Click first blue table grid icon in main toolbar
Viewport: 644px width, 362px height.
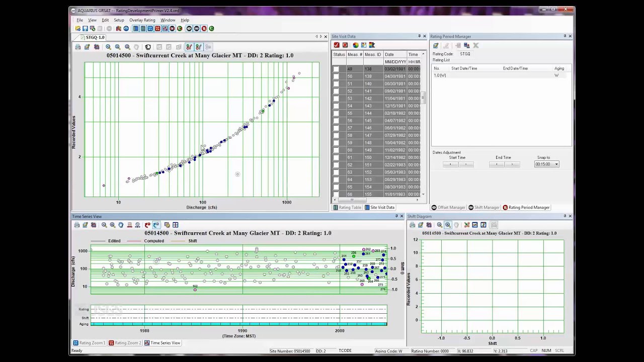[x=136, y=29]
